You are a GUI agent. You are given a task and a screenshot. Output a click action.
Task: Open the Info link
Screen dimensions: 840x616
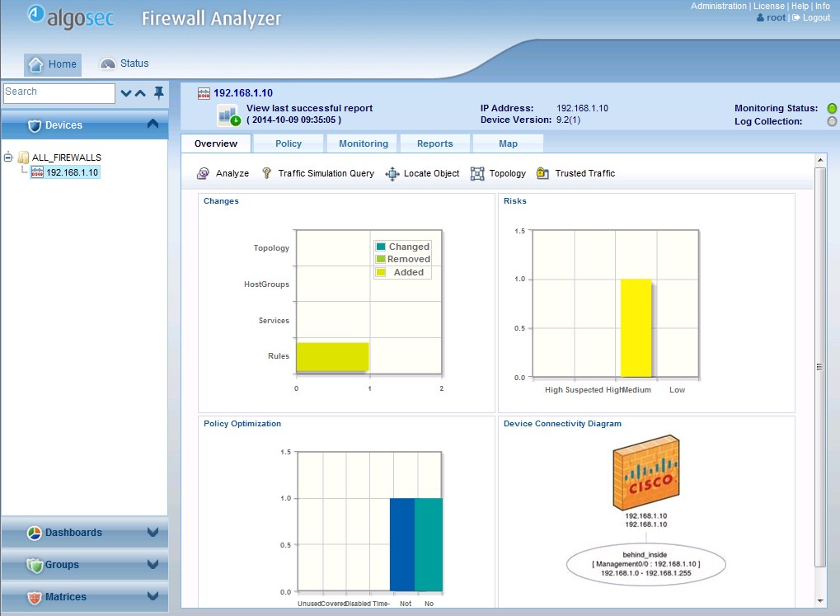coord(823,6)
